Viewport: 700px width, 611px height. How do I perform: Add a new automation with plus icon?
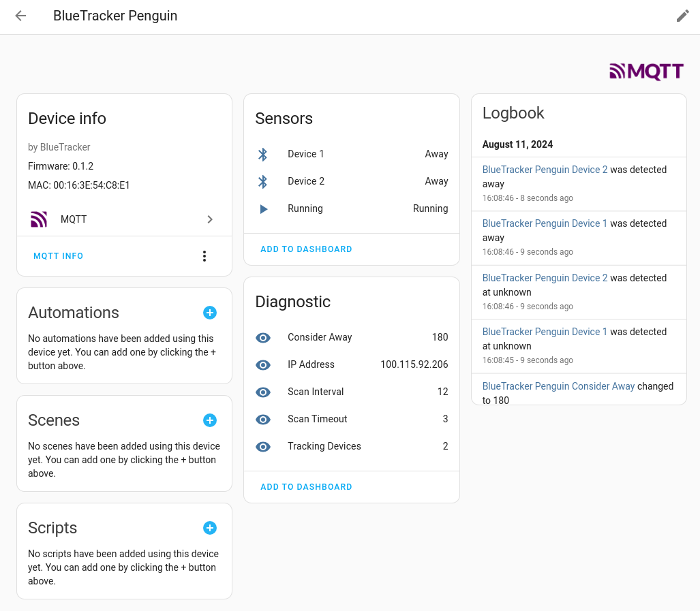coord(210,313)
